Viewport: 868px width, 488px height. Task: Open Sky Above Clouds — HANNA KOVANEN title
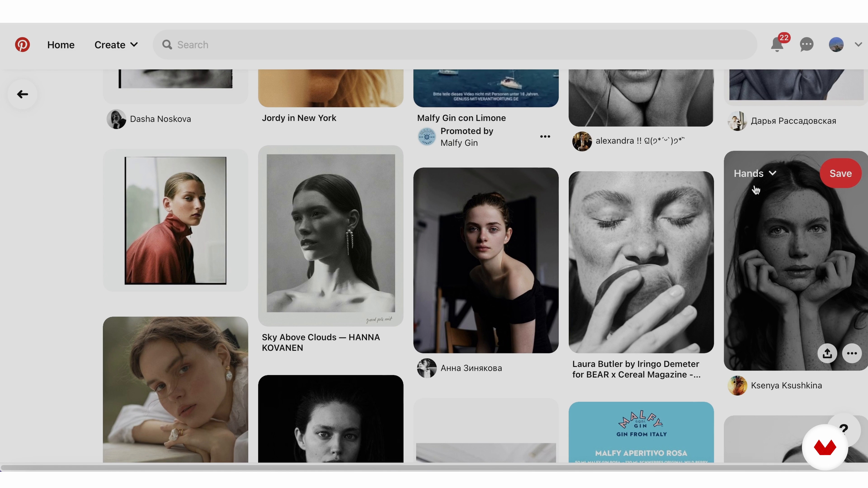coord(321,343)
